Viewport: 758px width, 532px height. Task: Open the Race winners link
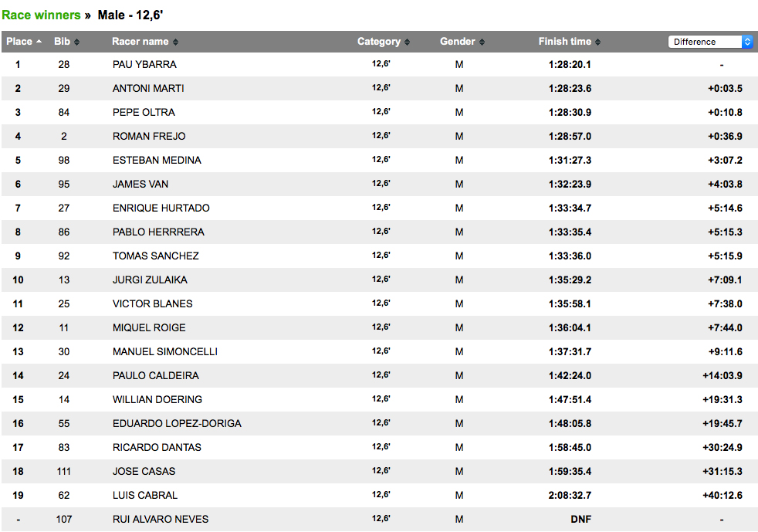pyautogui.click(x=41, y=15)
